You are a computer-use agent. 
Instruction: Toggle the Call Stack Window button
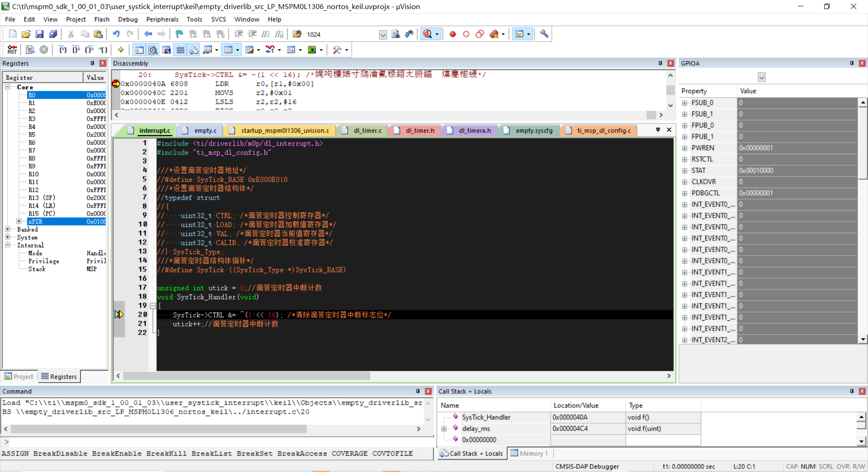[x=194, y=50]
